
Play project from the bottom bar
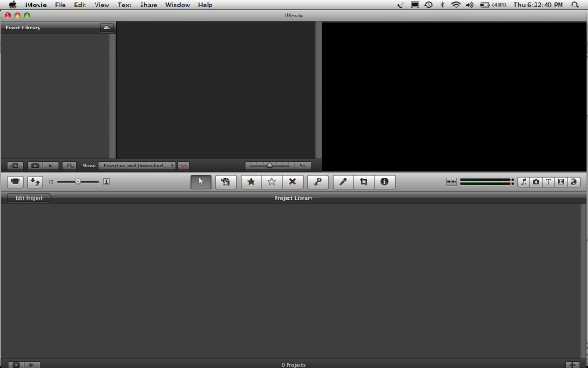(32, 364)
